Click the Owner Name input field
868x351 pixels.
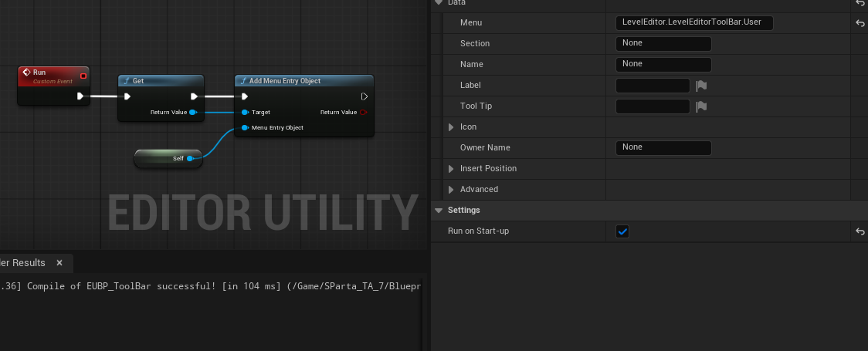click(663, 147)
